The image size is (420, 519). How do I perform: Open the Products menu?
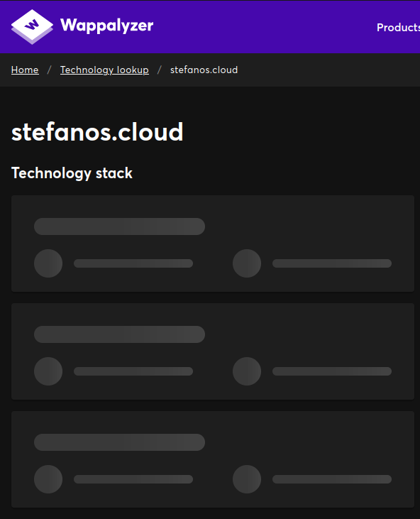click(398, 28)
